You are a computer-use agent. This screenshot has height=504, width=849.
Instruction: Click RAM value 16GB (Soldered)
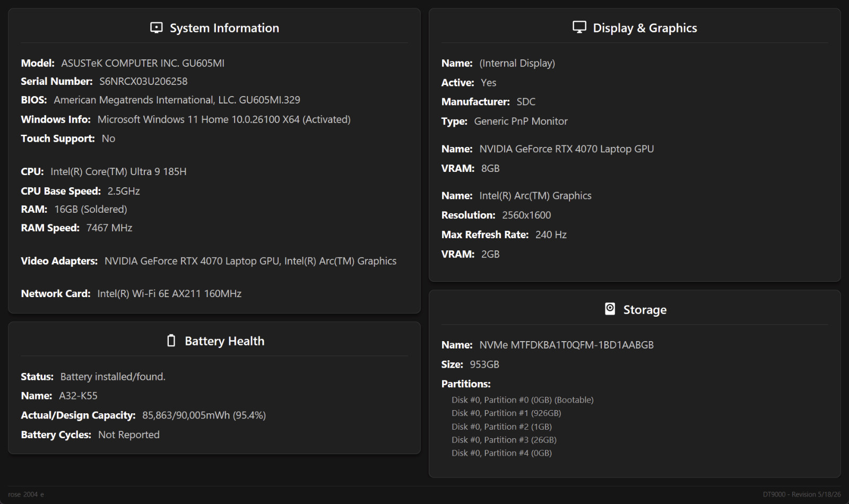tap(91, 209)
